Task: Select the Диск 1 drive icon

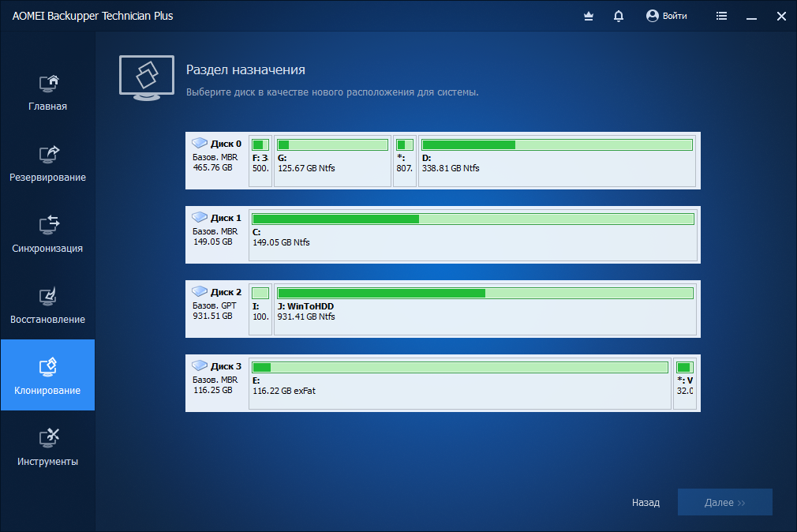Action: pyautogui.click(x=200, y=217)
